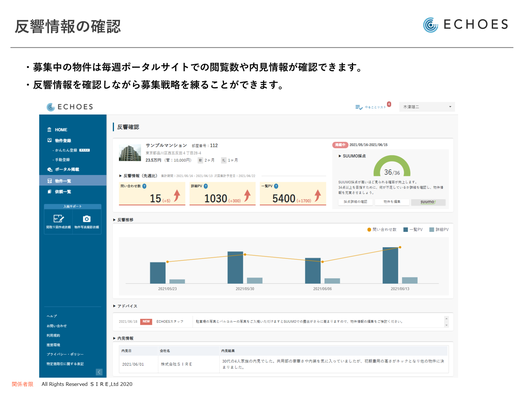Click the 物件登録 icon in sidebar
The width and height of the screenshot is (524, 393).
tap(49, 140)
